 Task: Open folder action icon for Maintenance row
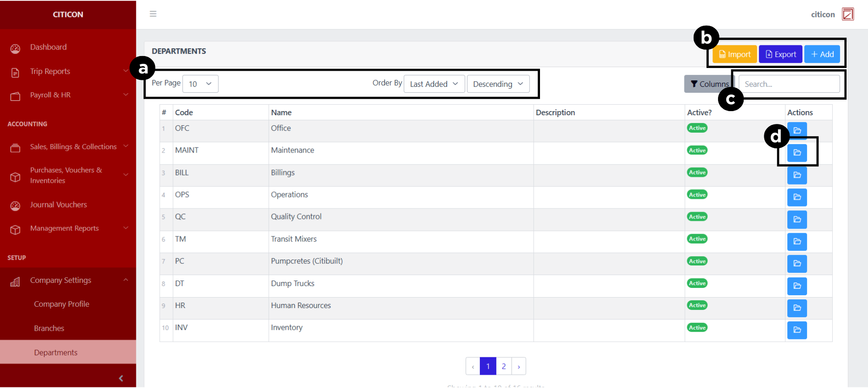click(797, 152)
